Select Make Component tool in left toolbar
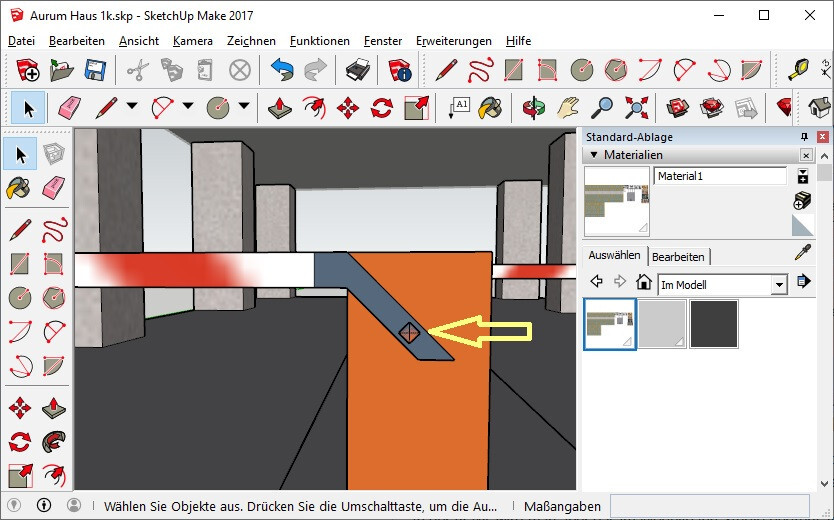The width and height of the screenshot is (834, 520). coord(54,155)
